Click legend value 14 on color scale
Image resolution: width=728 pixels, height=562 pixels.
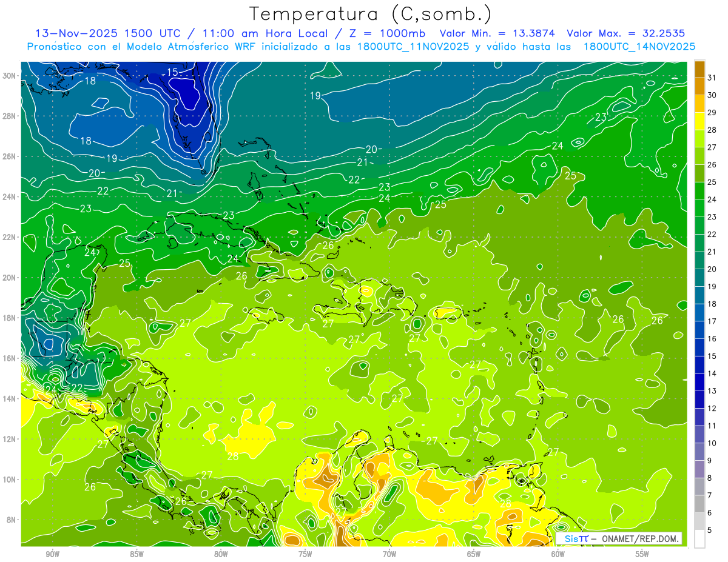coord(712,373)
